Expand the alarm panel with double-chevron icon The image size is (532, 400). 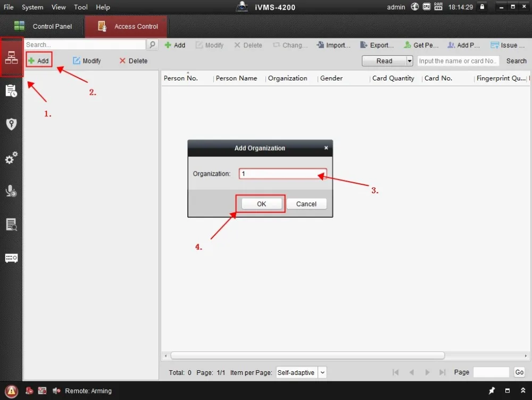click(x=523, y=391)
